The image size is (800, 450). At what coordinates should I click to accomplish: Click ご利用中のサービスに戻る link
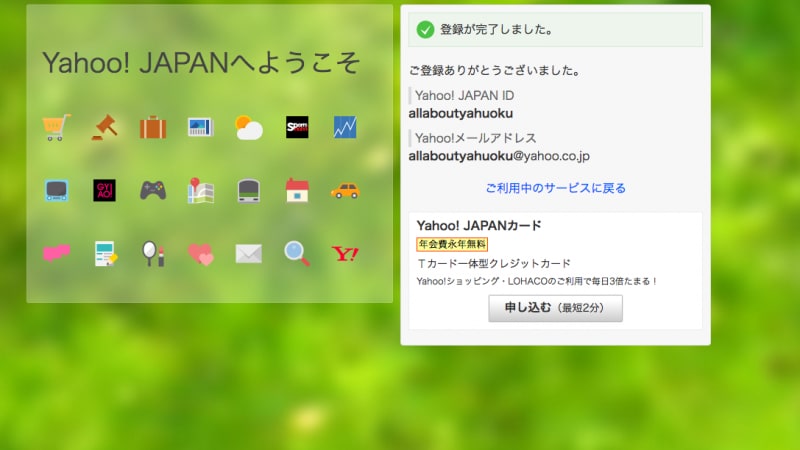556,188
